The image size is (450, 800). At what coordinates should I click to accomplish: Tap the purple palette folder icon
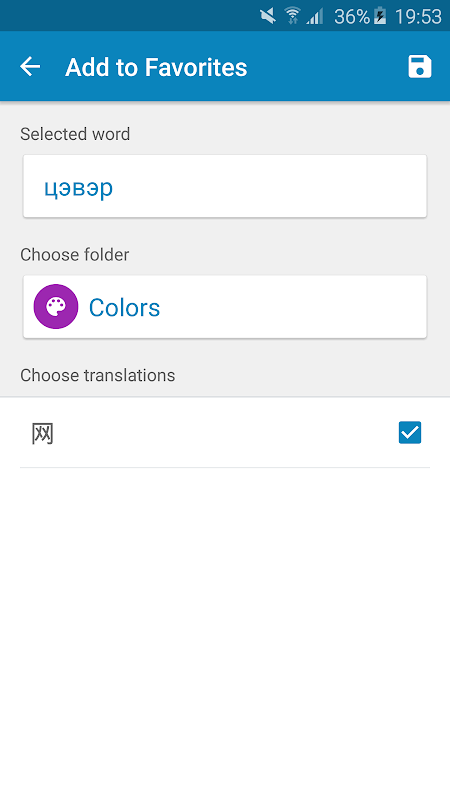pyautogui.click(x=56, y=307)
